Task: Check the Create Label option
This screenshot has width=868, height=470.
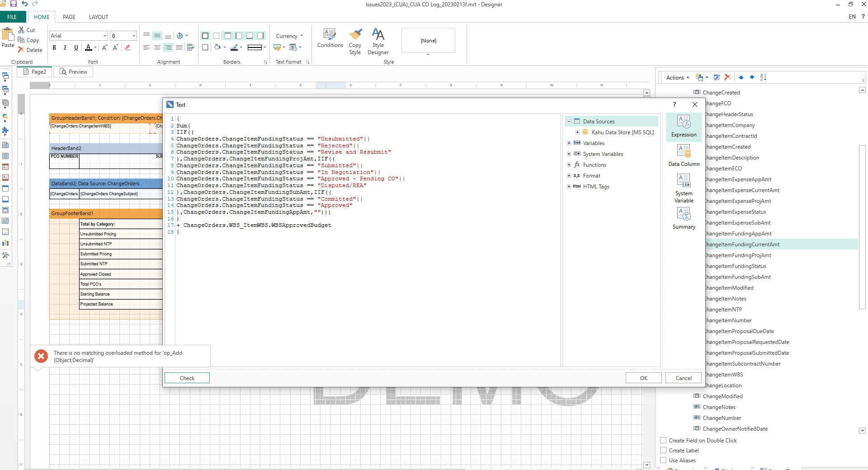Action: [x=663, y=450]
